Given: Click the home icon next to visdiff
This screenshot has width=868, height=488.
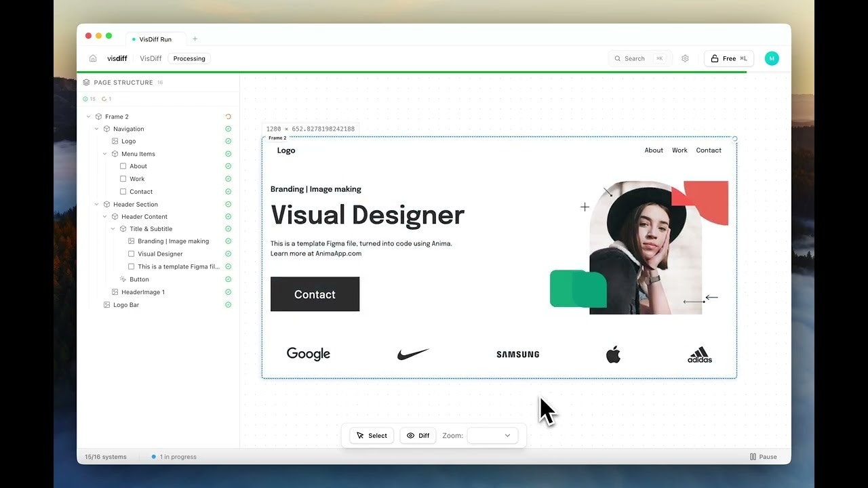Looking at the screenshot, I should (92, 58).
